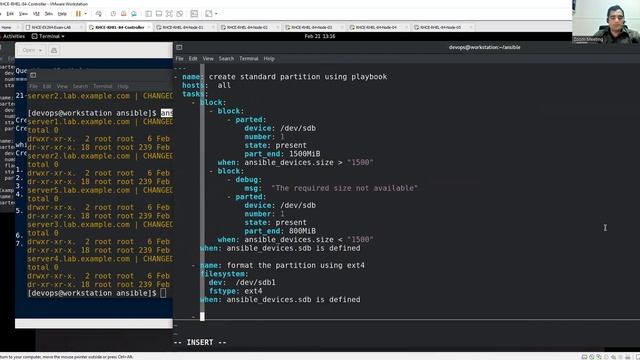640x360 pixels.
Task: Click the Zoom Meeting video thumbnail
Action: (x=606, y=22)
